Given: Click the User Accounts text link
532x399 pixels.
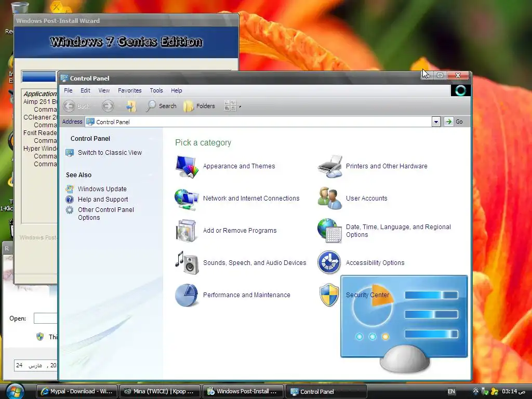Looking at the screenshot, I should pos(366,198).
